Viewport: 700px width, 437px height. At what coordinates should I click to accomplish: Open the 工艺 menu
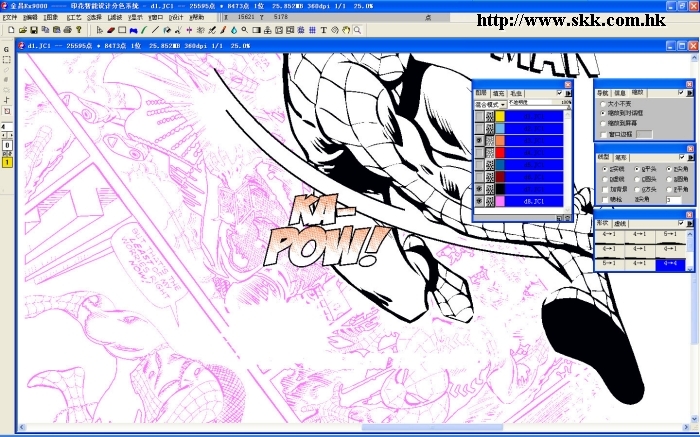[73, 17]
